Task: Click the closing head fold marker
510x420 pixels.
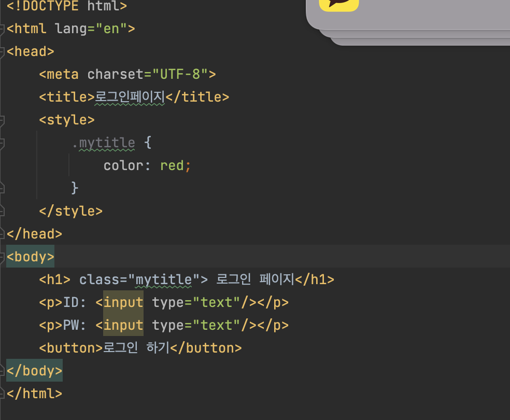Action: click(2, 234)
